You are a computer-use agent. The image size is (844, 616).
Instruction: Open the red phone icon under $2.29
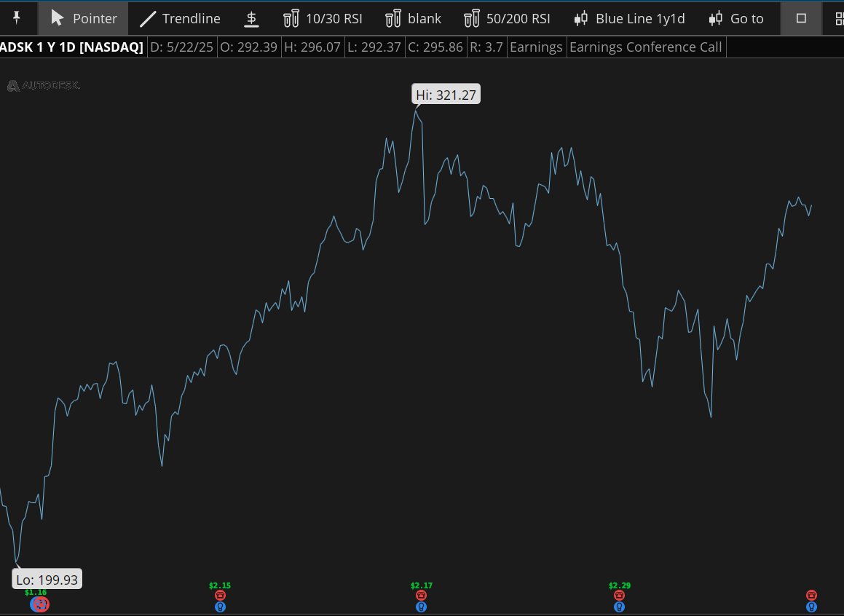[620, 595]
